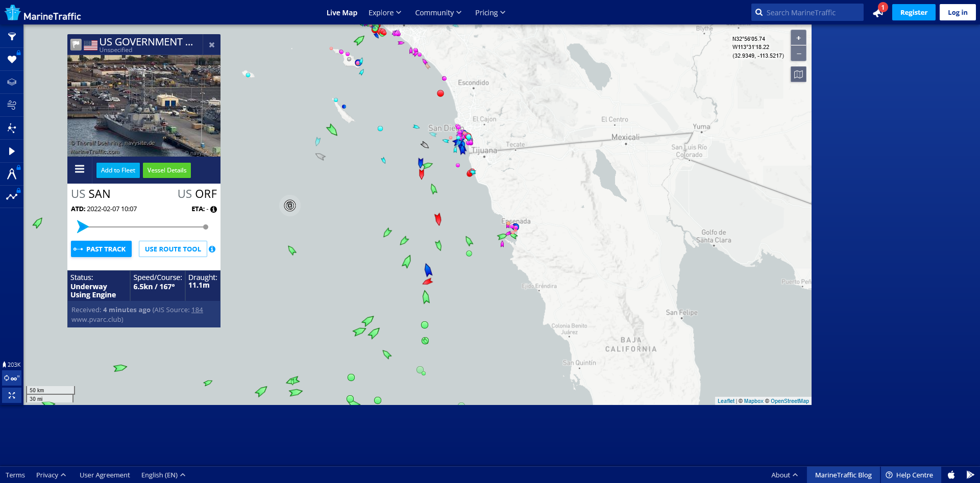Open the Mapbox attribution link
The image size is (980, 483).
(753, 401)
